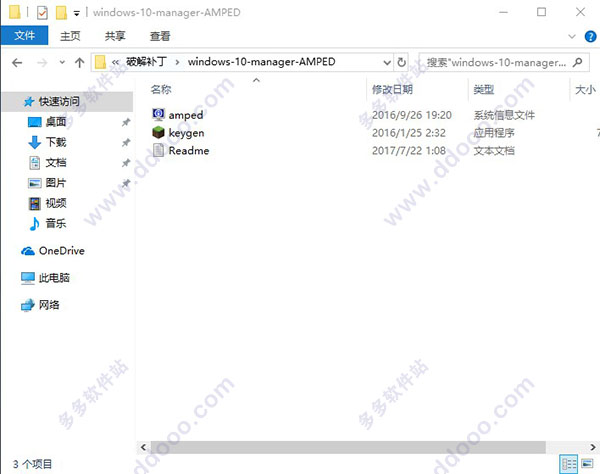
Task: Select the OneDrive label in the sidebar
Action: [62, 251]
